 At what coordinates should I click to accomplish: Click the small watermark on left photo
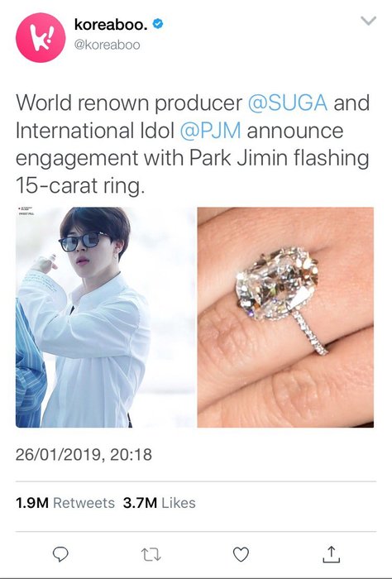(26, 211)
